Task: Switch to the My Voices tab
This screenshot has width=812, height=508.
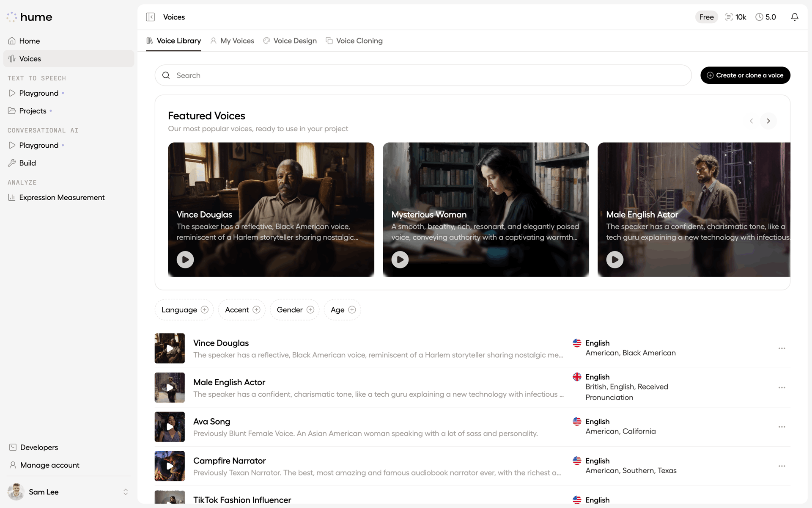Action: coord(232,41)
